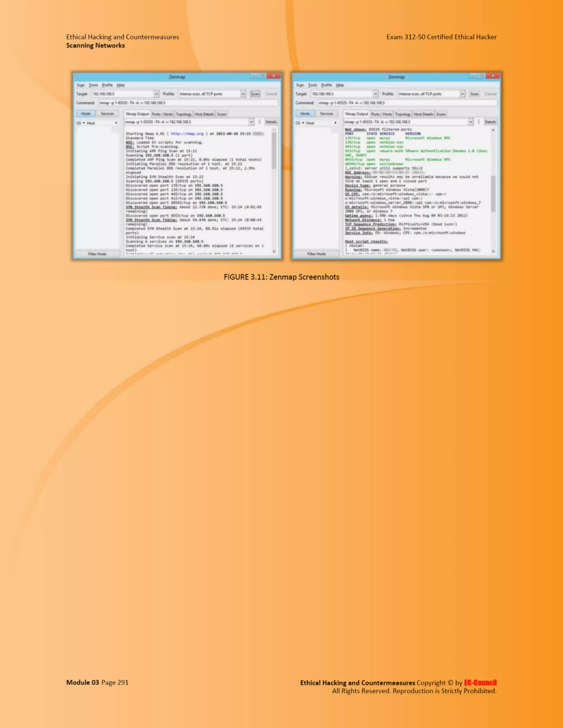
Task: Open the http://nmap.org link in left output
Action: pyautogui.click(x=187, y=134)
